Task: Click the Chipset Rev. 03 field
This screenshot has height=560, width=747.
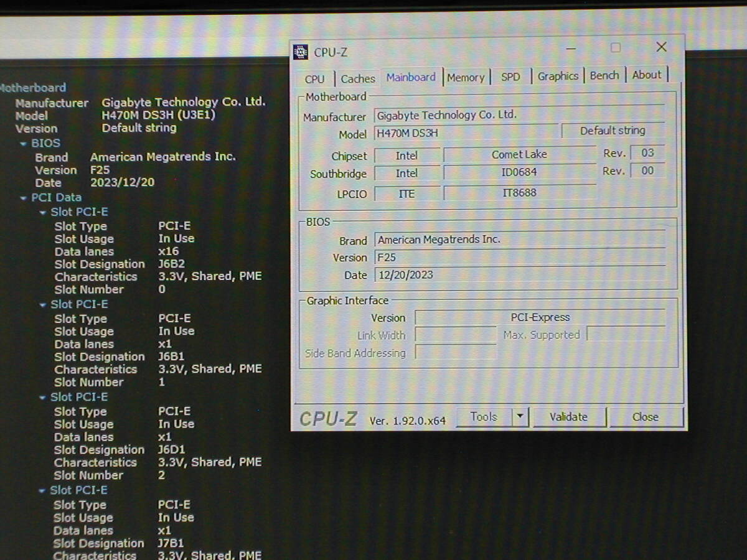Action: tap(647, 153)
